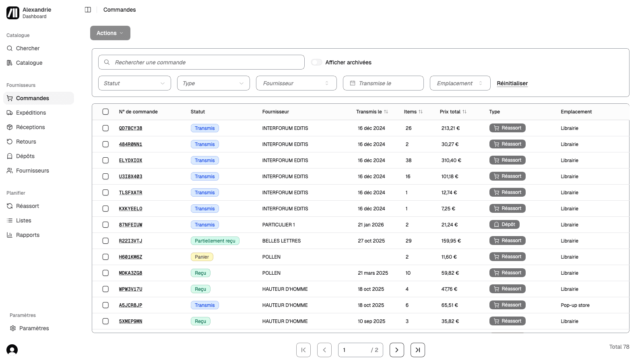Click the 310,40 € price cell
Viewport: 644px width, 362px height.
tap(451, 160)
